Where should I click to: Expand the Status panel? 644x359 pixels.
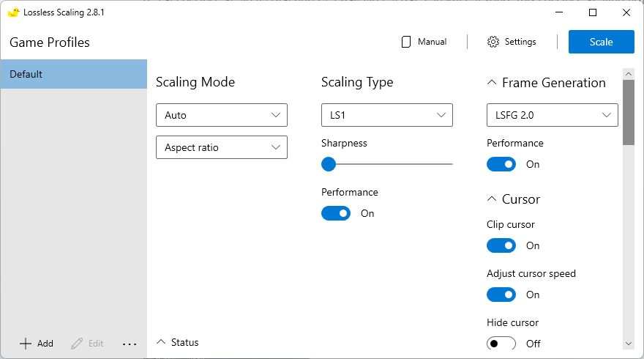pos(161,342)
